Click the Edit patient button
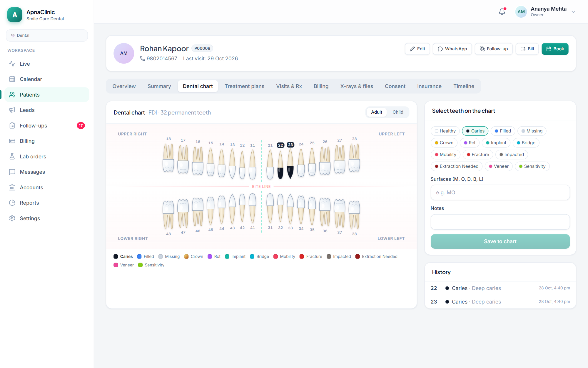588x368 pixels. click(417, 49)
